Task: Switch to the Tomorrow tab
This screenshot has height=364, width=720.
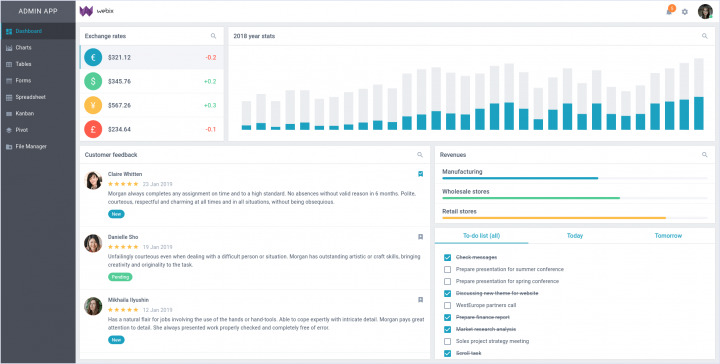Action: click(668, 235)
